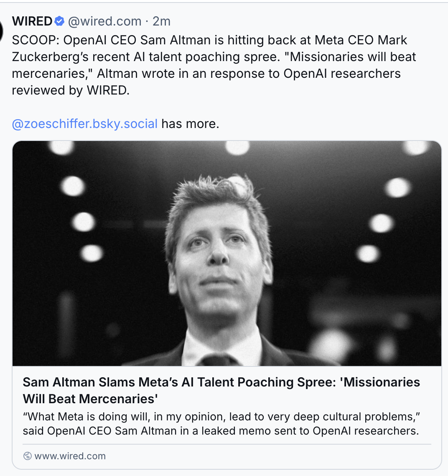Click the 'What Meta is doing will' card description
This screenshot has height=476, width=448.
[x=221, y=417]
